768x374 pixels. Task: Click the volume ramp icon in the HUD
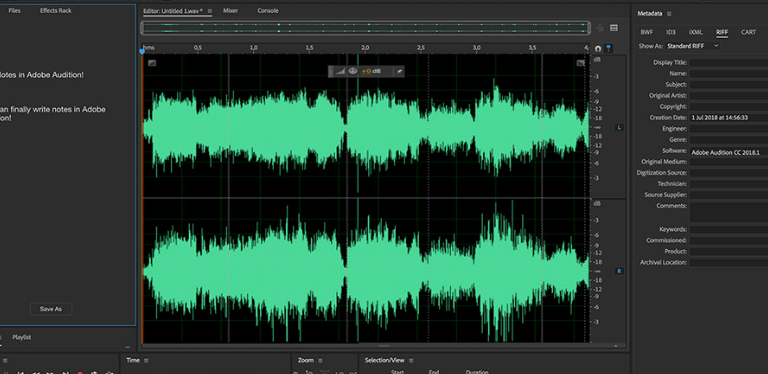340,71
